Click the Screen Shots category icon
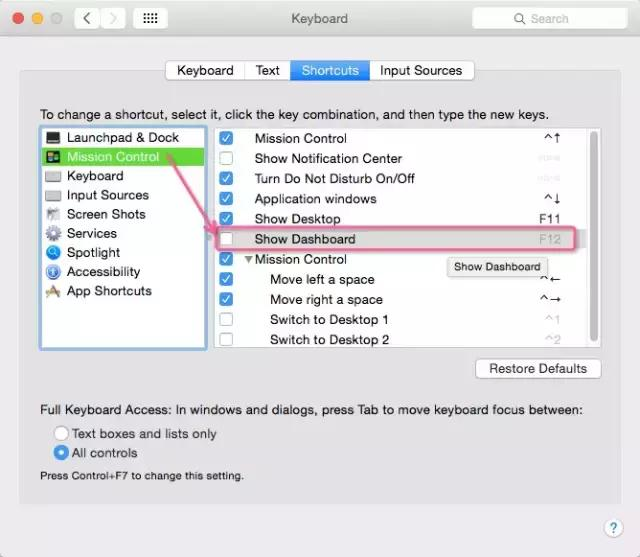640x557 pixels. point(53,214)
